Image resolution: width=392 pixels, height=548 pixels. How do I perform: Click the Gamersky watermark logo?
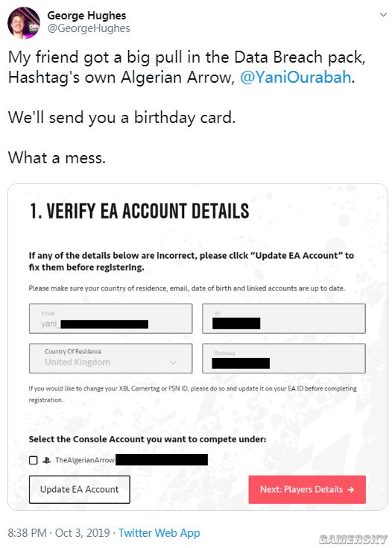pyautogui.click(x=353, y=539)
